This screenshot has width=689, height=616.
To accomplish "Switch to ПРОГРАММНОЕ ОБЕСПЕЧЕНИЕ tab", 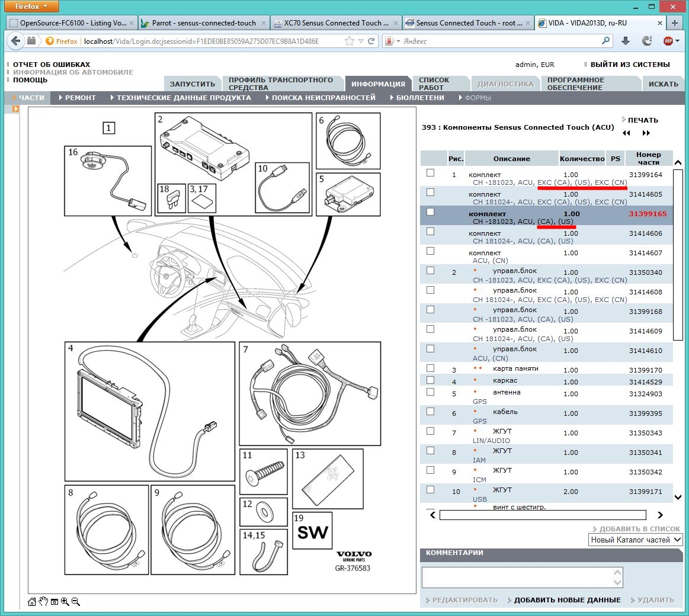I will [x=591, y=84].
